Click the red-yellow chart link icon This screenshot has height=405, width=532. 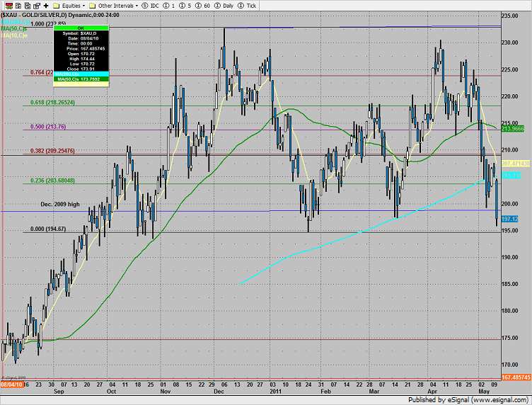click(9, 6)
